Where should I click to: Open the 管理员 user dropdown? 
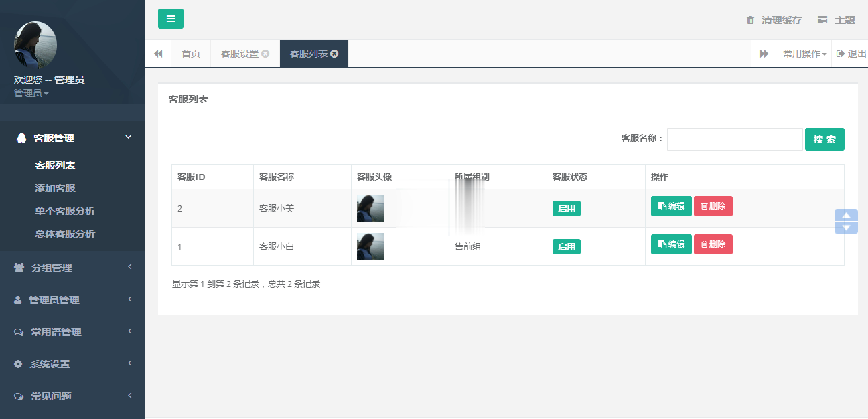pyautogui.click(x=31, y=93)
